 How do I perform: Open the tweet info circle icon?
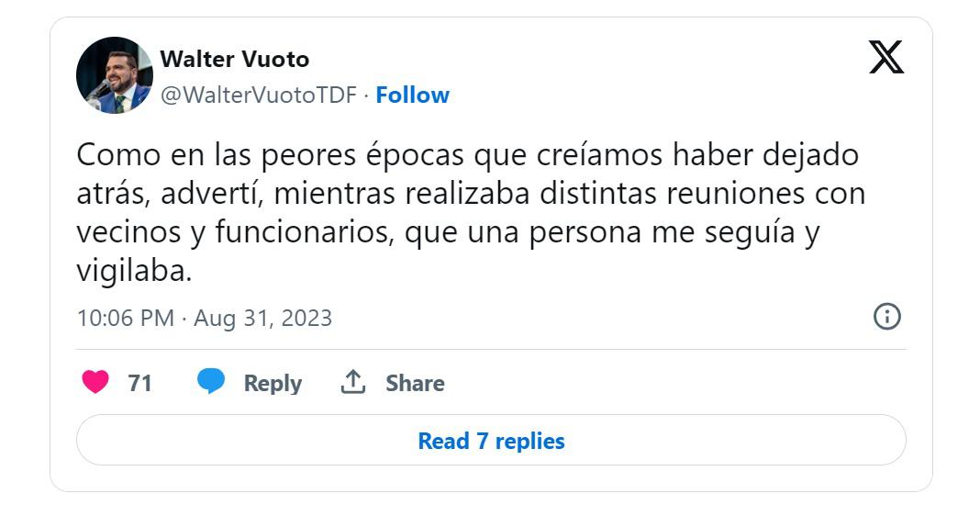click(887, 317)
